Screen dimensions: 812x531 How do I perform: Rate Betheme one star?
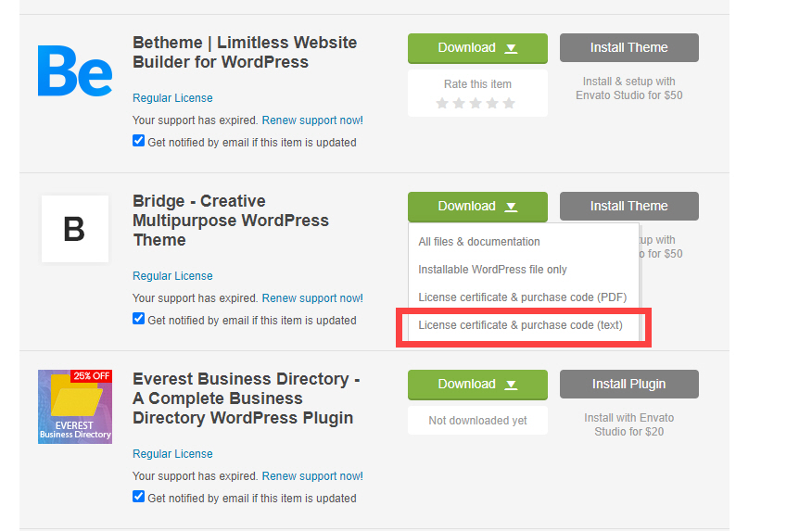pos(442,104)
